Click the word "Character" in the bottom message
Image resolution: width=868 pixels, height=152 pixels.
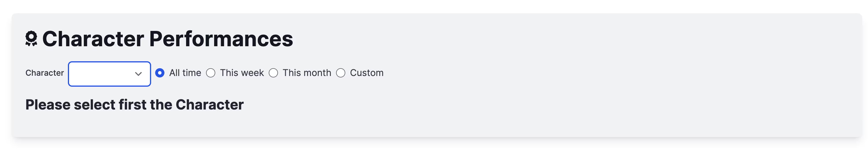click(209, 105)
